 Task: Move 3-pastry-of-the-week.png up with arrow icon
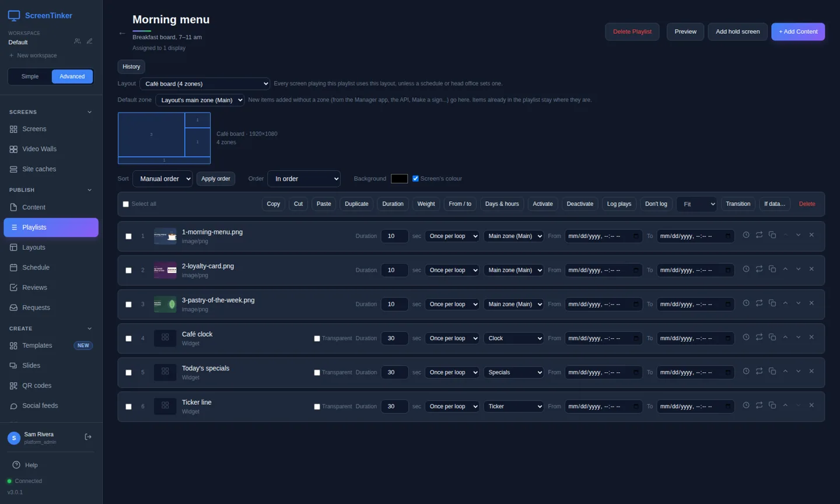(785, 303)
